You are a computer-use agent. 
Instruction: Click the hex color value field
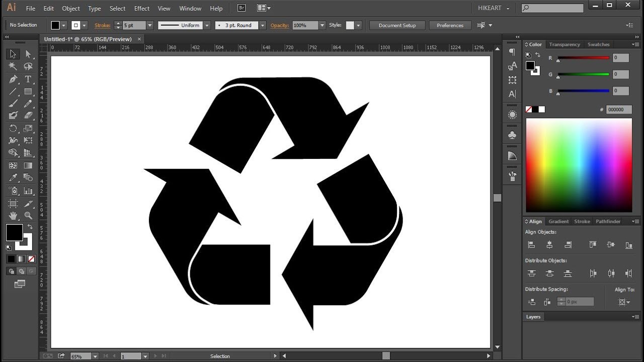pyautogui.click(x=619, y=110)
